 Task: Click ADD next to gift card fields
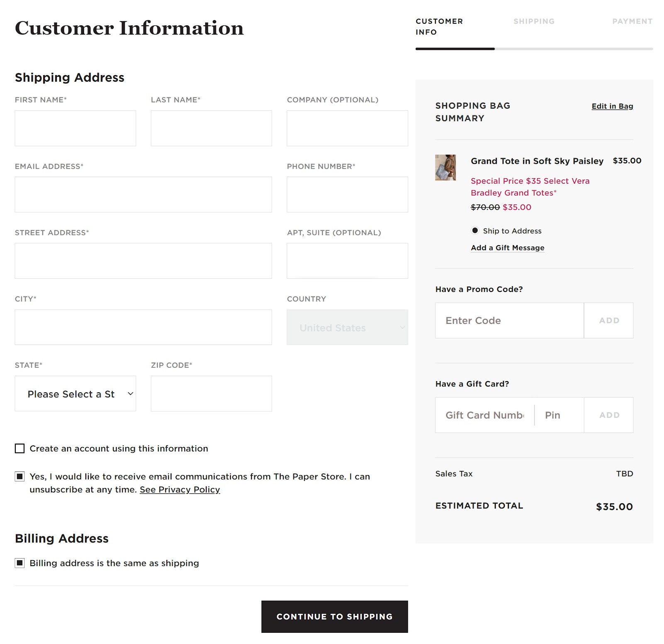(608, 415)
